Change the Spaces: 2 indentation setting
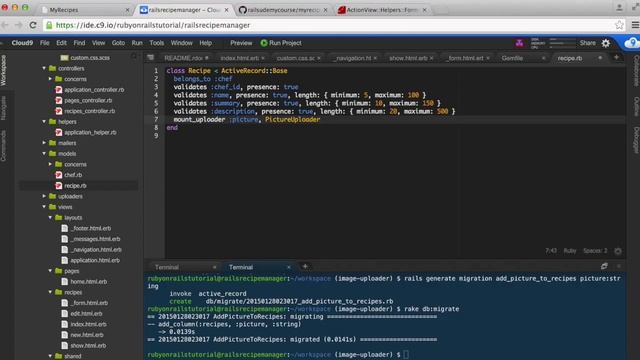The image size is (640, 360). [595, 251]
